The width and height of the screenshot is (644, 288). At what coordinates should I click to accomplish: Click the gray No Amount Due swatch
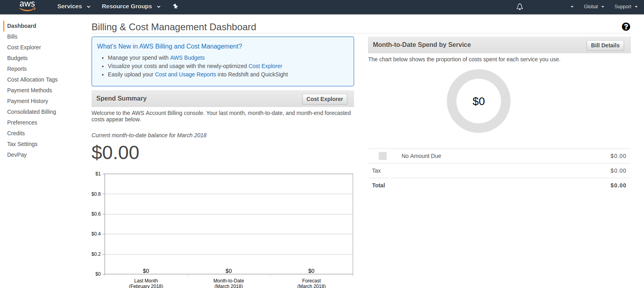(383, 156)
